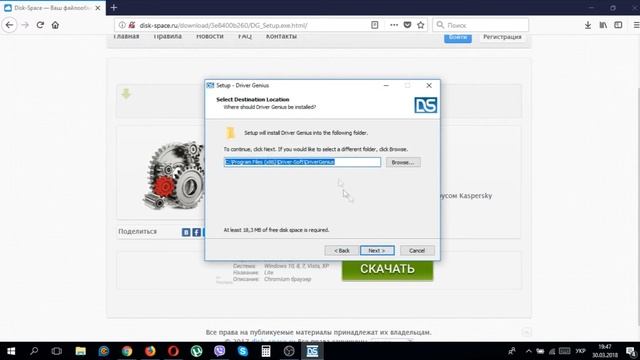Viewport: 640px width, 360px height.
Task: Open the browser library icon
Action: [x=603, y=25]
